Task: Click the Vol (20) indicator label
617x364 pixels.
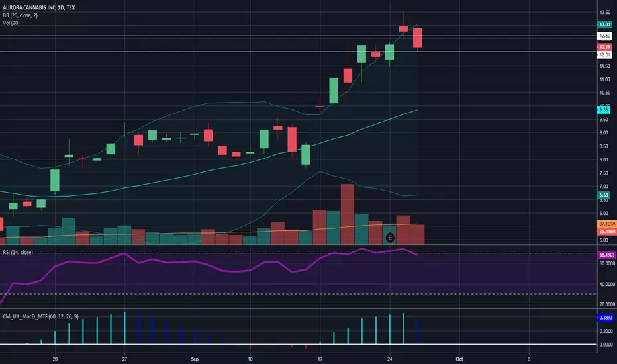Action: pyautogui.click(x=11, y=23)
